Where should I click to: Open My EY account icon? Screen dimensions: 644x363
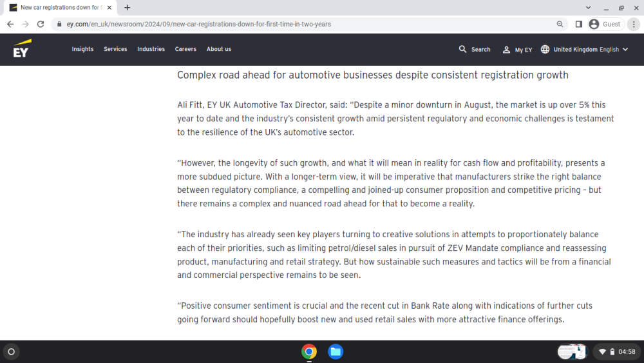point(506,50)
